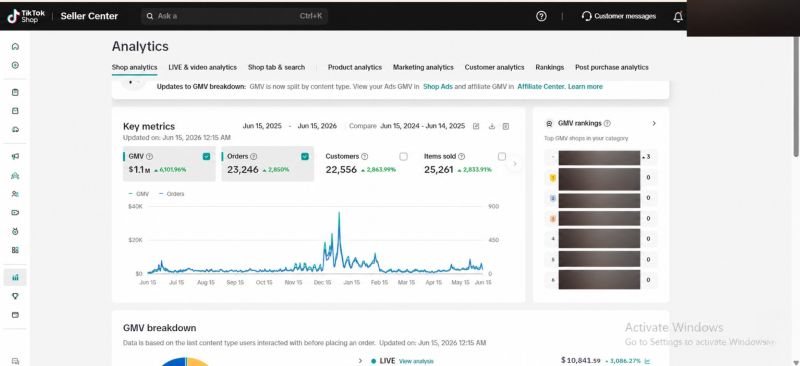The width and height of the screenshot is (800, 366).
Task: Open Customer messages in the header
Action: (619, 16)
